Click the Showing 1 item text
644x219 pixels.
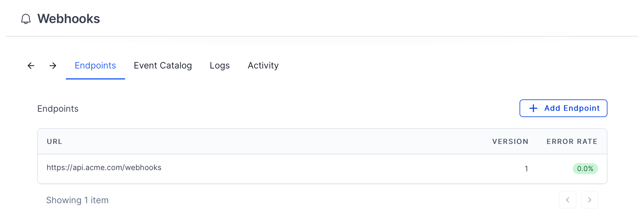(78, 200)
